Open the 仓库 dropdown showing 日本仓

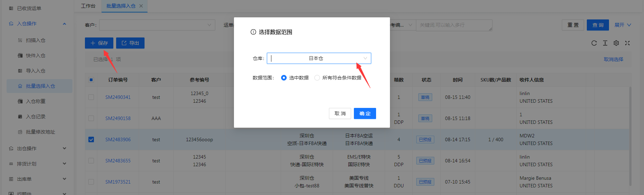point(319,58)
